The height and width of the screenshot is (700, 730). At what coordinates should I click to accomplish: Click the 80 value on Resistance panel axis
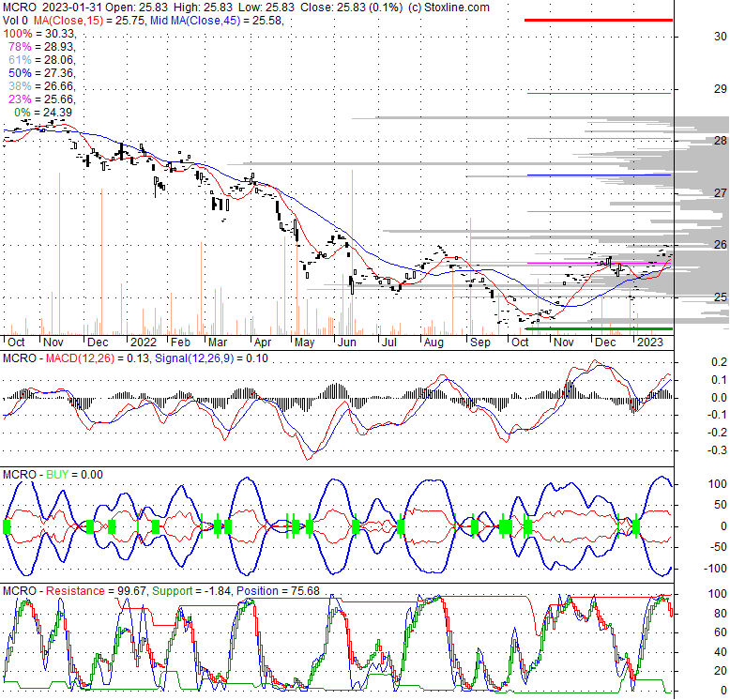[721, 614]
